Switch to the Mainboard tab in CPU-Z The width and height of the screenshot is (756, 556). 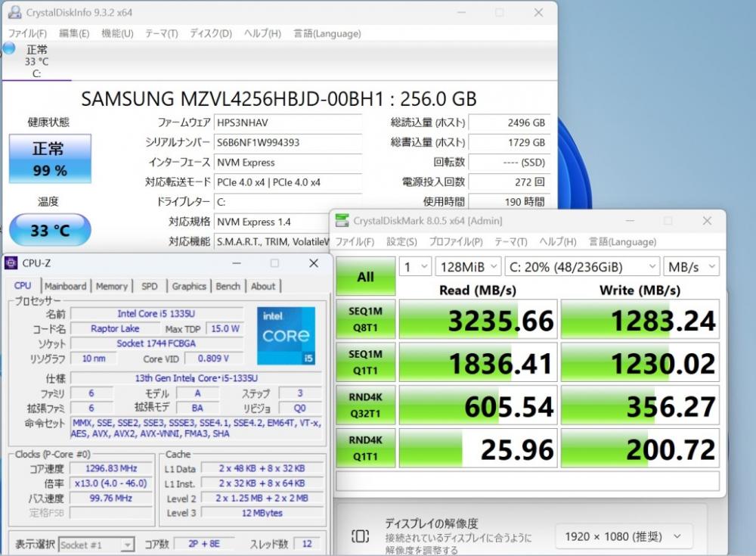[x=65, y=286]
